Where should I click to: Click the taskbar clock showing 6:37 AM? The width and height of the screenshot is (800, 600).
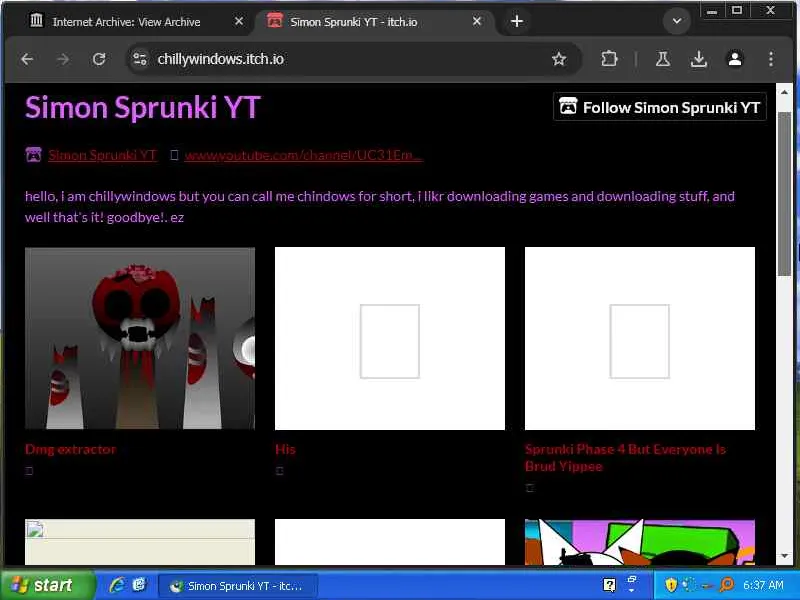tap(763, 585)
